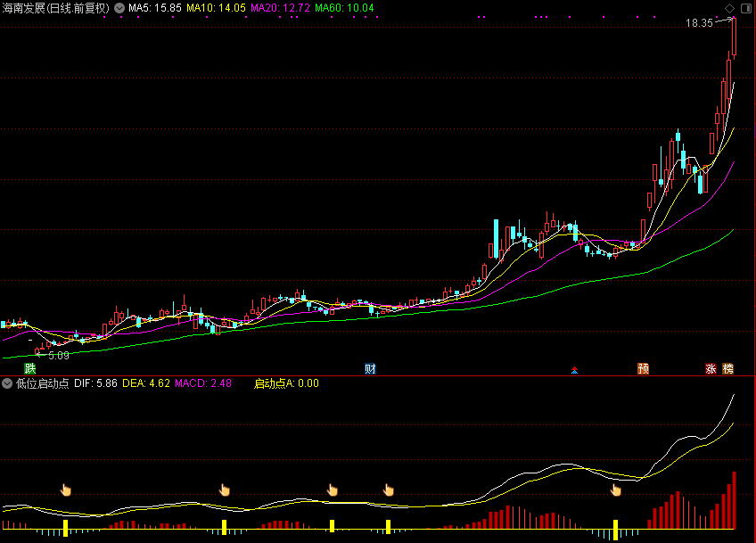Select the MA60: 10.04 label
Screen dimensions: 756x543
[x=344, y=8]
